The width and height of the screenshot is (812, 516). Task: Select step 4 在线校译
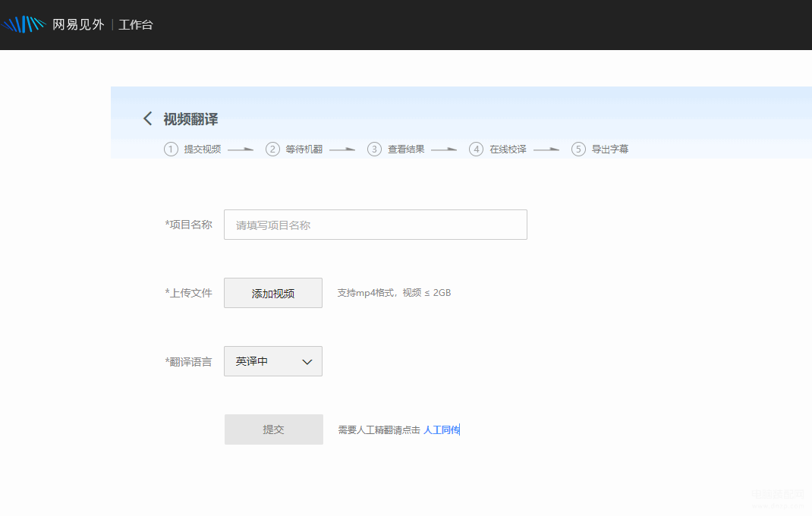click(498, 149)
